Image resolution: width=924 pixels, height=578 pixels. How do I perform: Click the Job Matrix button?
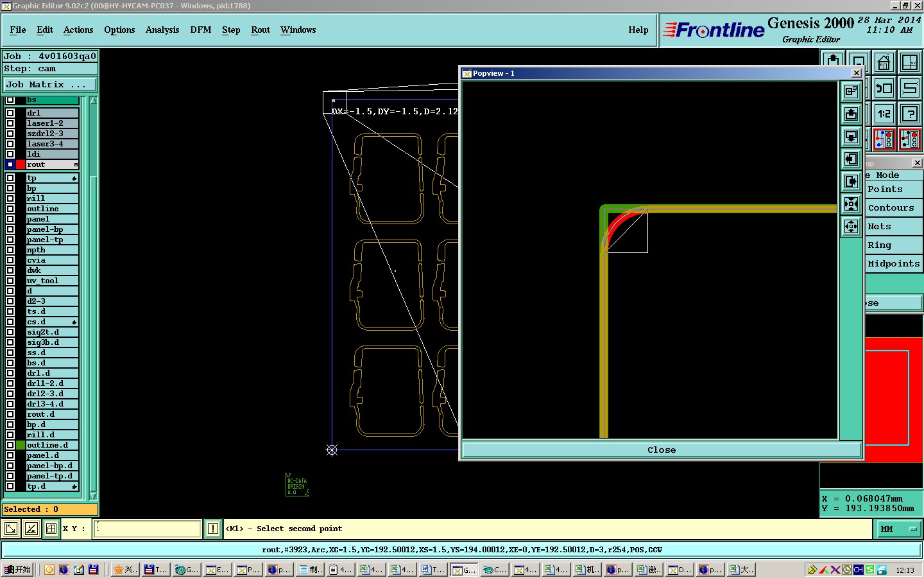(50, 84)
